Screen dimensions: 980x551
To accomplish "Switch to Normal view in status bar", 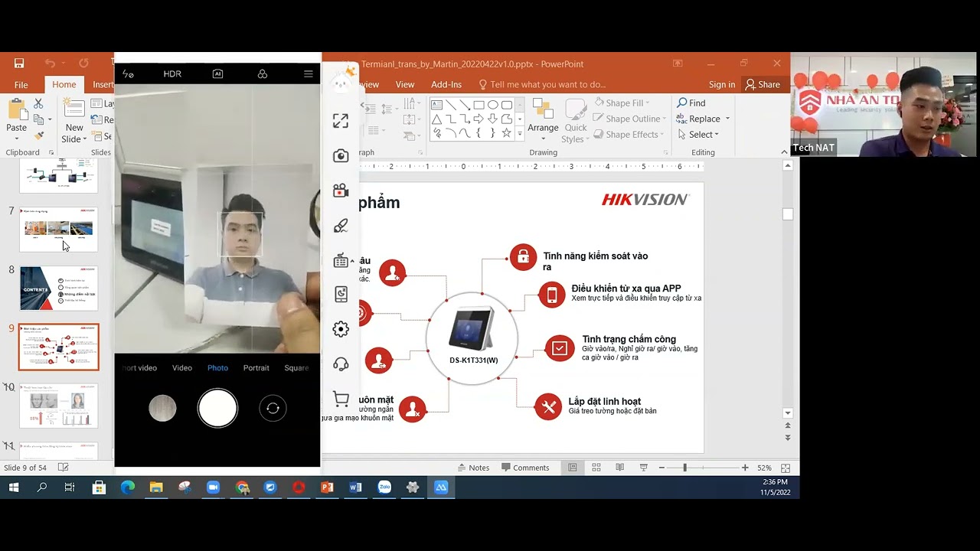I will click(x=573, y=468).
